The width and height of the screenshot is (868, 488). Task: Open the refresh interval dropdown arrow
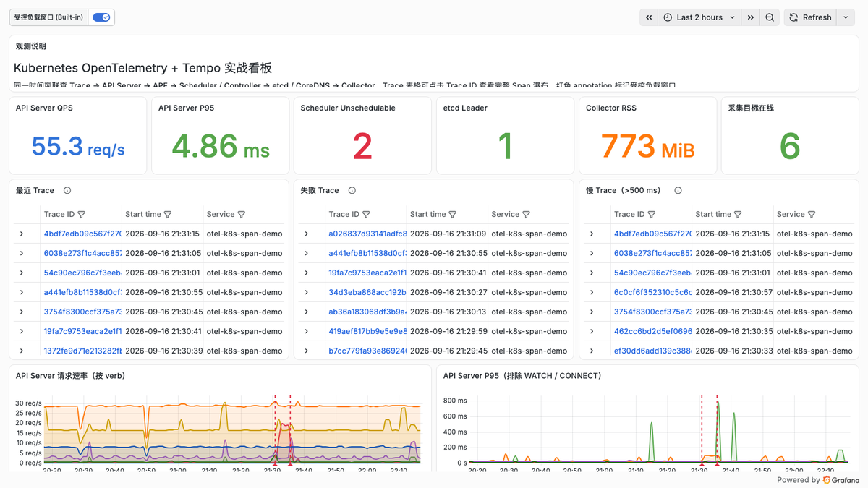[846, 17]
